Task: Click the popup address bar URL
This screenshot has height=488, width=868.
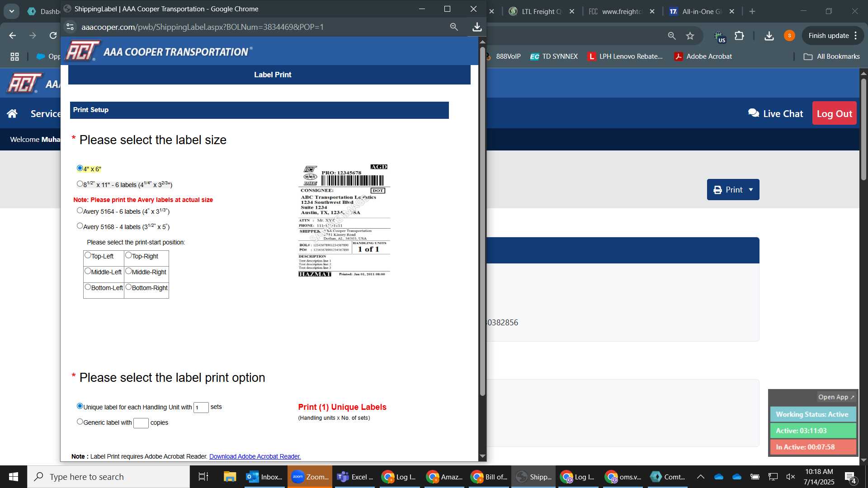Action: click(203, 27)
